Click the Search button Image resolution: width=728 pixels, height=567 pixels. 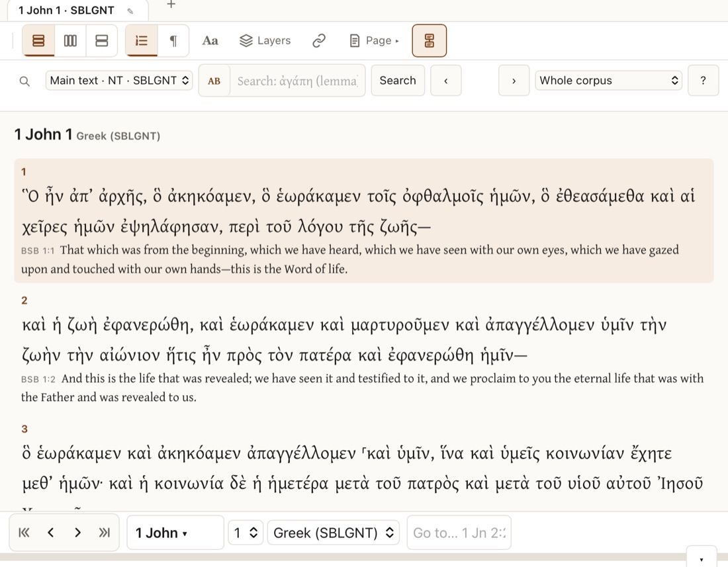point(398,81)
